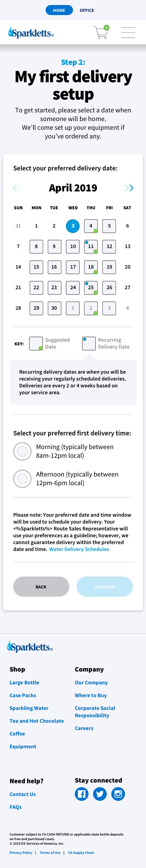Screen dimensions: 146x868
Task: Go to next month after April 2019
Action: [129, 188]
